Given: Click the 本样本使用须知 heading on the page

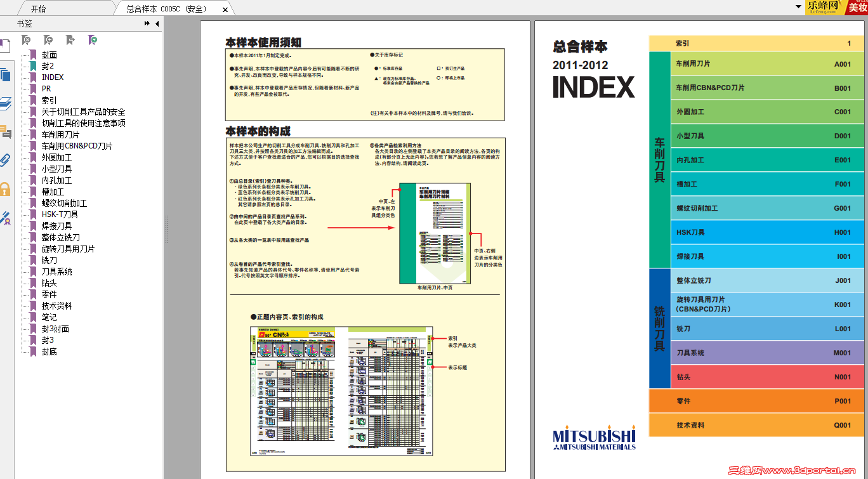Looking at the screenshot, I should (x=263, y=43).
